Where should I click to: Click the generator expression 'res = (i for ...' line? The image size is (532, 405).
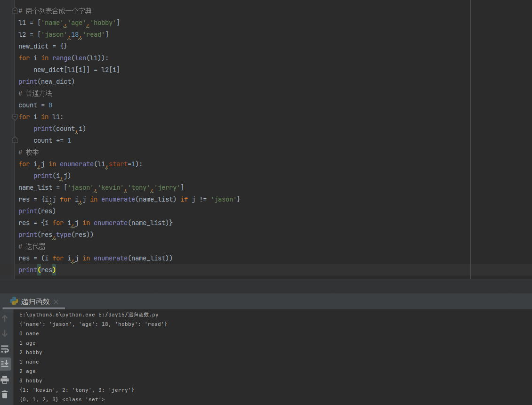96,258
